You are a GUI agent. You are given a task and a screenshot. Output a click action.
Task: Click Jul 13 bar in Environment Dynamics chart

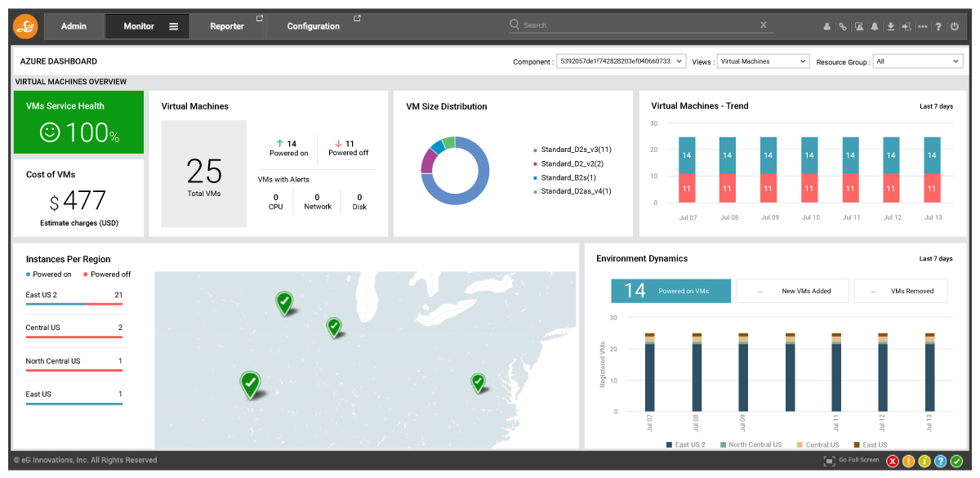929,372
